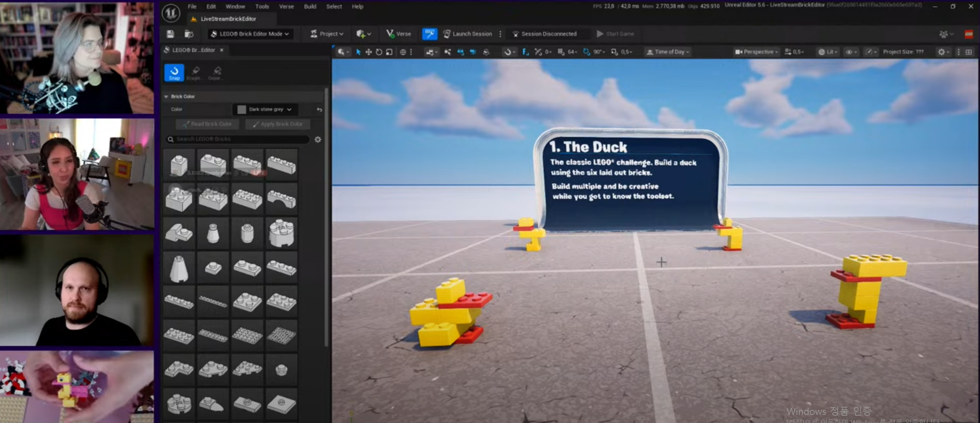The height and width of the screenshot is (423, 980).
Task: Save the level with the floppy disk icon
Action: 170,34
